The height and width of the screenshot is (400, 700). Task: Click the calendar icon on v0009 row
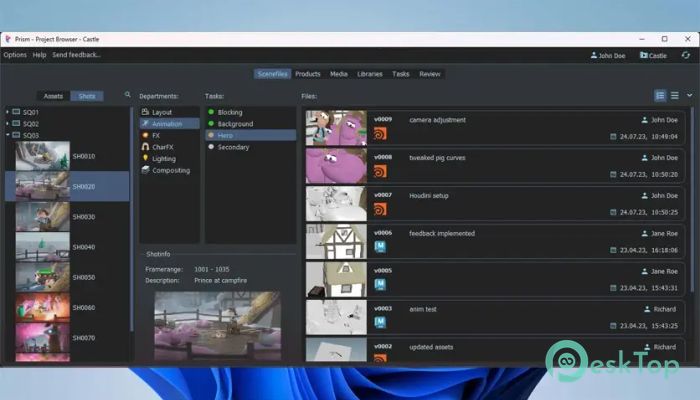point(613,137)
